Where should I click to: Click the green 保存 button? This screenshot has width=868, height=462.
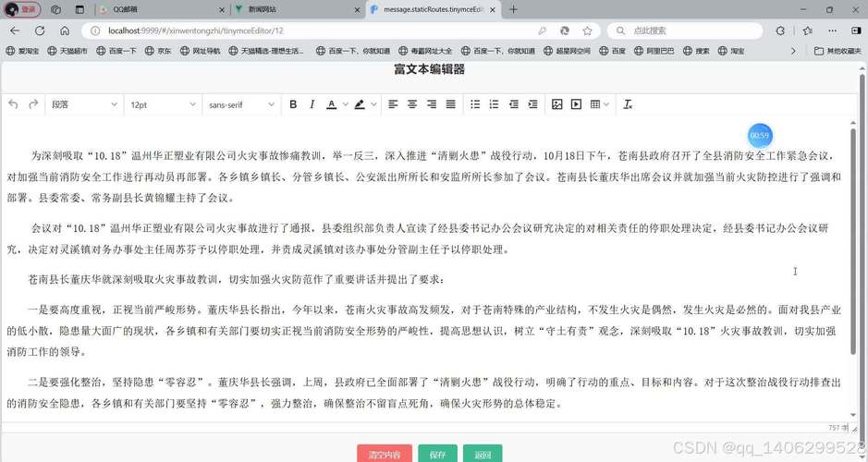pos(437,455)
